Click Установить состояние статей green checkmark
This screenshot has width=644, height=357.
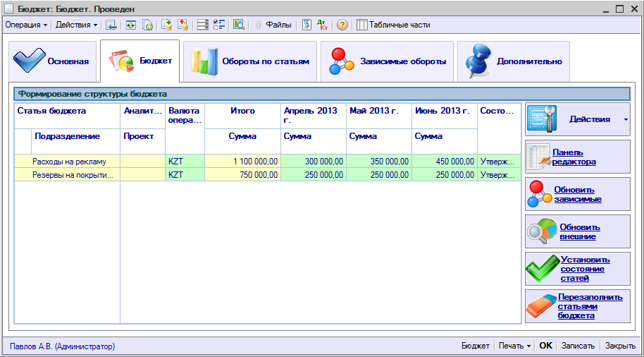577,269
